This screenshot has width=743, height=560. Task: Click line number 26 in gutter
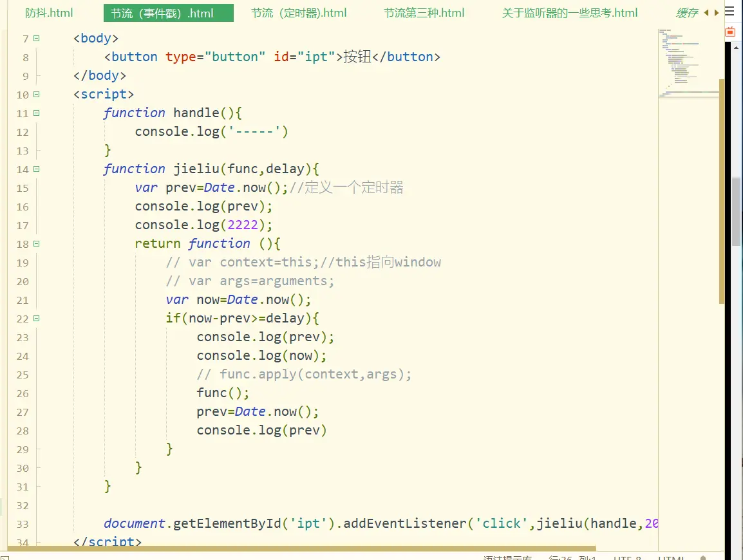[x=23, y=394]
